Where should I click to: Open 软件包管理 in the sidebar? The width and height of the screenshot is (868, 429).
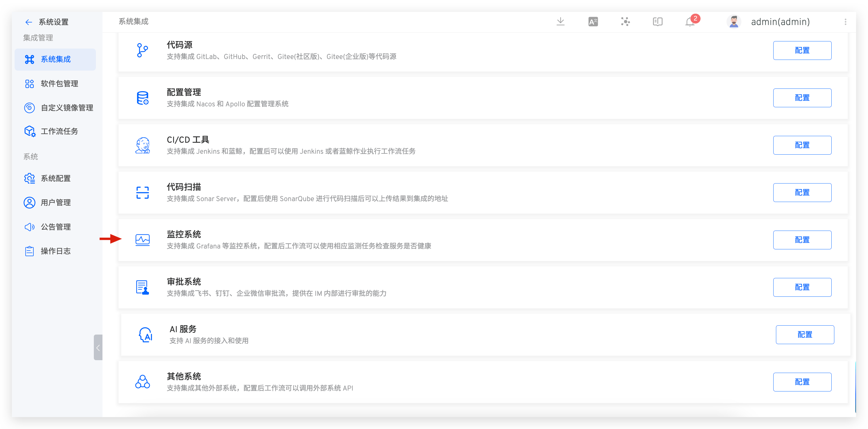click(x=55, y=84)
